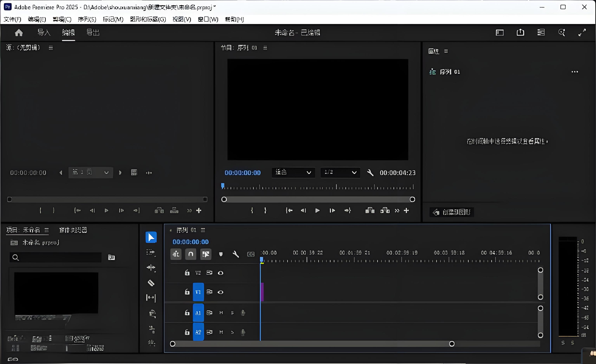Image resolution: width=596 pixels, height=364 pixels.
Task: Open Timeline display settings wrench
Action: pos(236,254)
